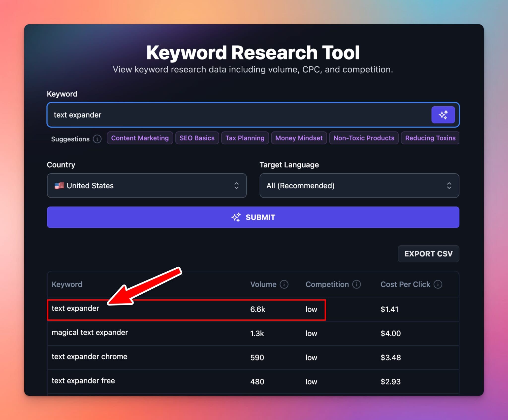The width and height of the screenshot is (508, 420).
Task: Choose the Money Mindset suggestion chip
Action: 299,138
